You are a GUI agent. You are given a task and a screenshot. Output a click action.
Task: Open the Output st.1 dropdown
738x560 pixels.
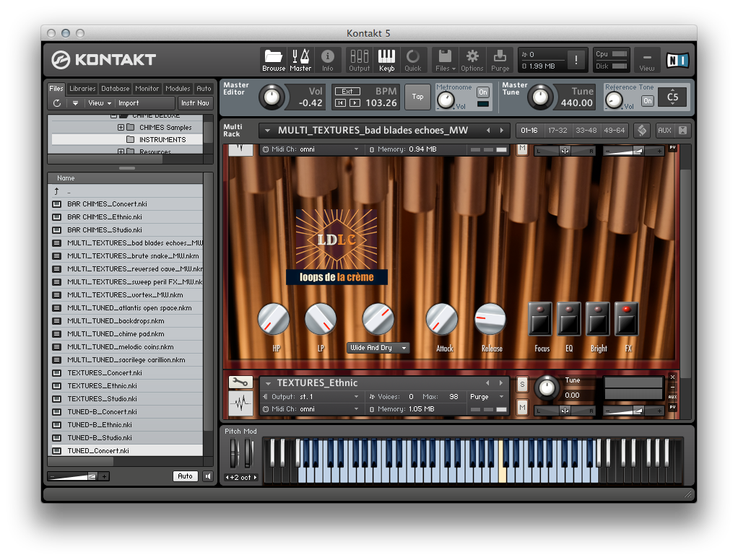[311, 396]
